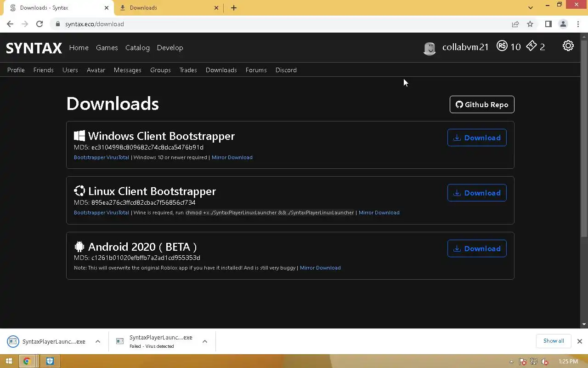
Task: Open Windows Mirror Download link
Action: pos(232,157)
